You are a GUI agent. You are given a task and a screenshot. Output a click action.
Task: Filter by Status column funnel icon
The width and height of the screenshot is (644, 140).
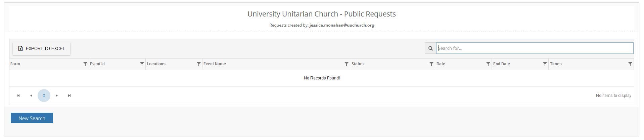(x=431, y=64)
